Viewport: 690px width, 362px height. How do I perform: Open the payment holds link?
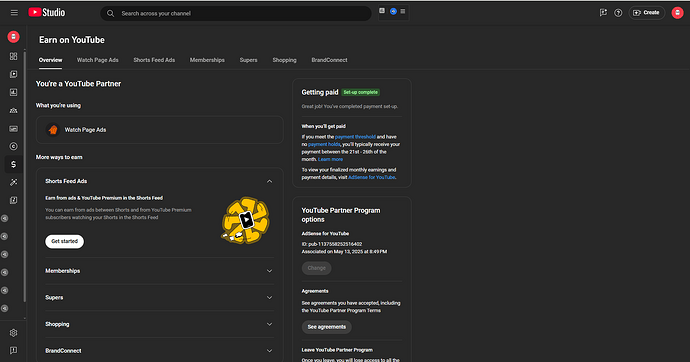[x=324, y=144]
